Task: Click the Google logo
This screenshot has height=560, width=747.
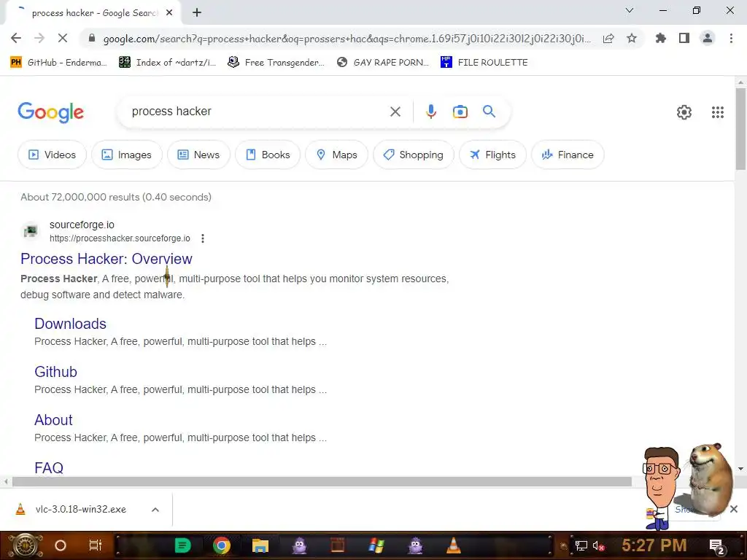Action: [x=50, y=112]
